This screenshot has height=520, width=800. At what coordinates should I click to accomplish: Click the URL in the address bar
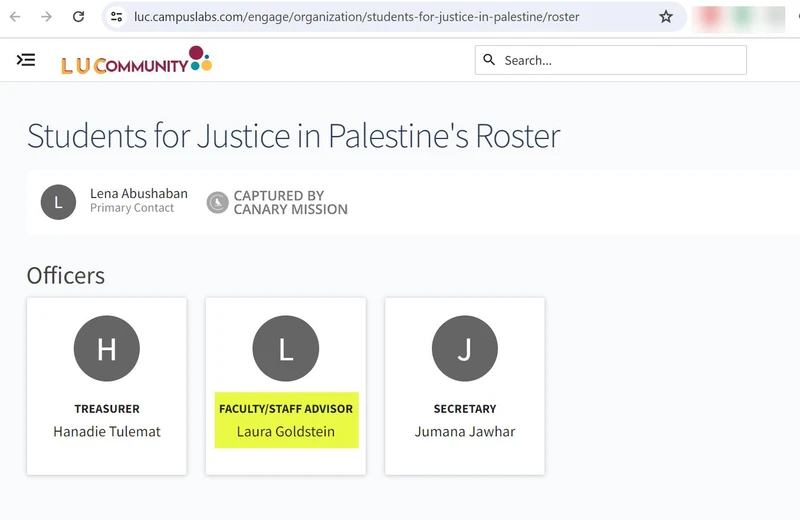click(x=357, y=17)
